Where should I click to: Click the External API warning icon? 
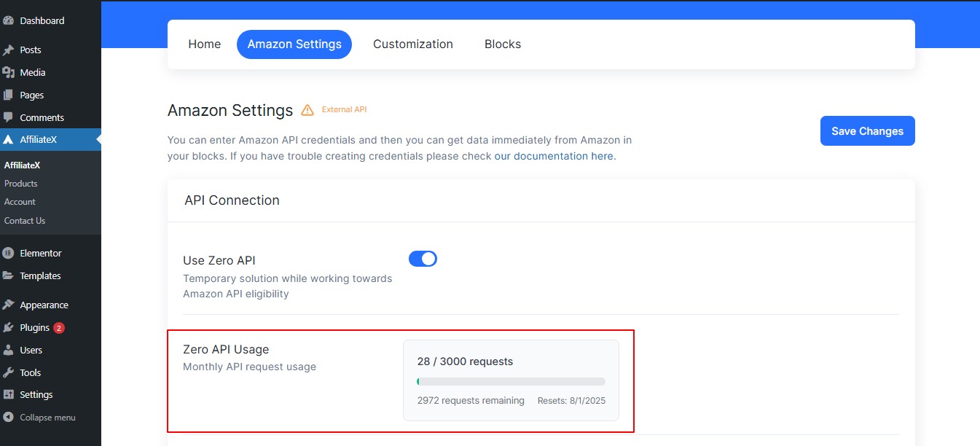pos(306,109)
